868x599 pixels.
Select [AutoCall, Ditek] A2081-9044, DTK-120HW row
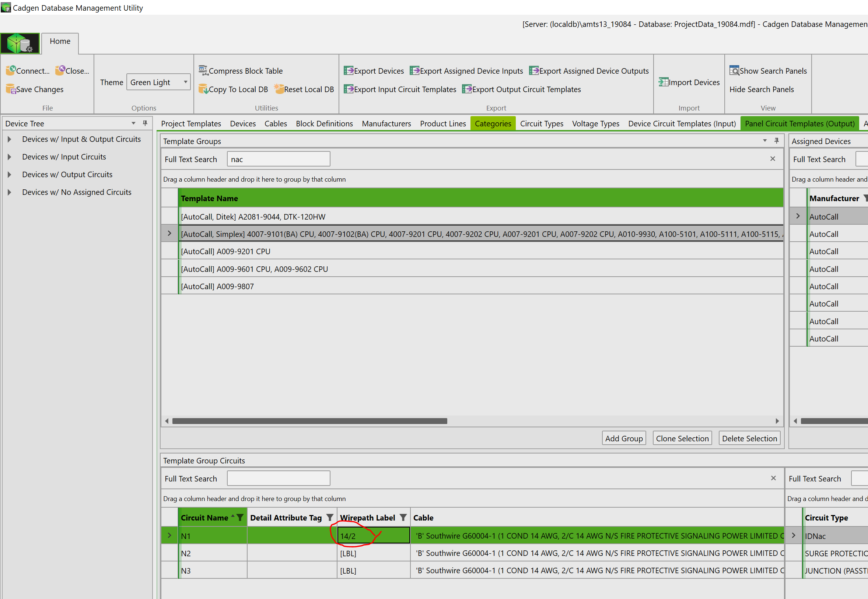pyautogui.click(x=472, y=217)
